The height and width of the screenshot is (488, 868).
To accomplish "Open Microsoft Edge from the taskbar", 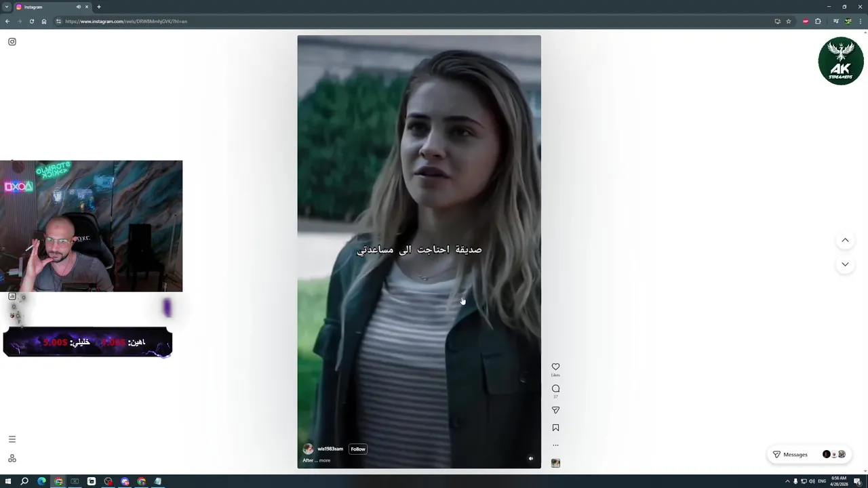I will [41, 481].
